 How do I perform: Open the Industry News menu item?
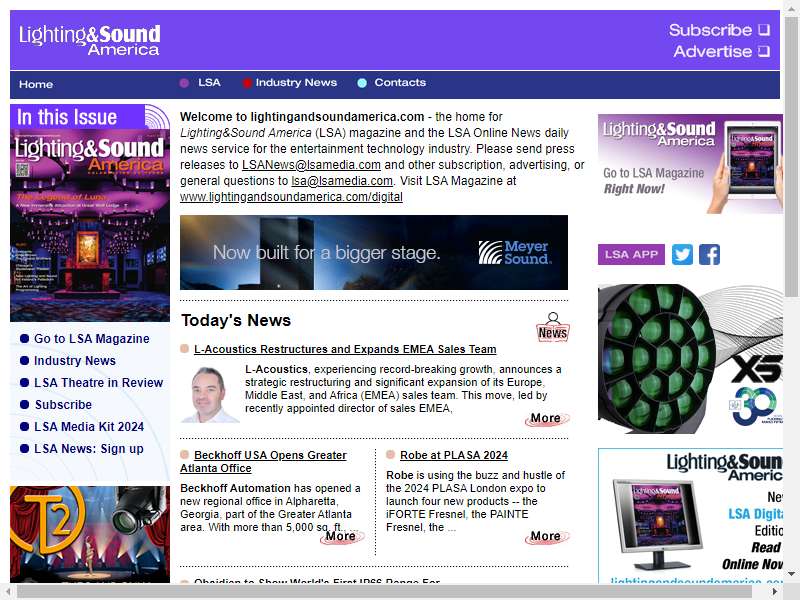coord(296,83)
